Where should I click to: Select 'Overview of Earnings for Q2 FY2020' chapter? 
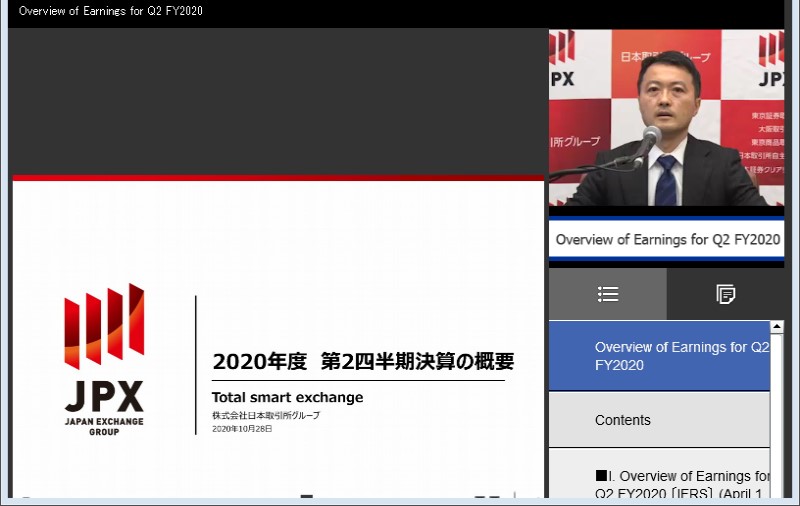(x=659, y=356)
